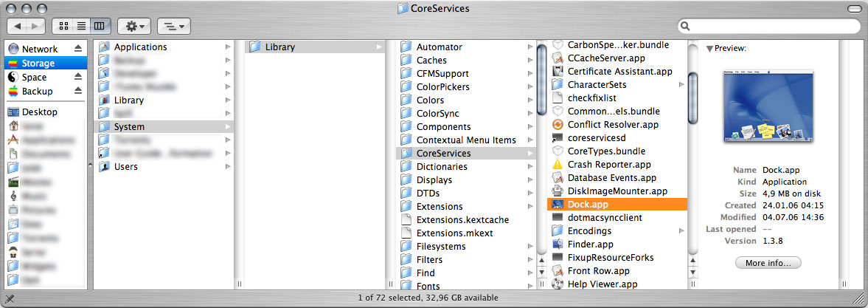
Task: Switch to icon view
Action: (x=63, y=26)
